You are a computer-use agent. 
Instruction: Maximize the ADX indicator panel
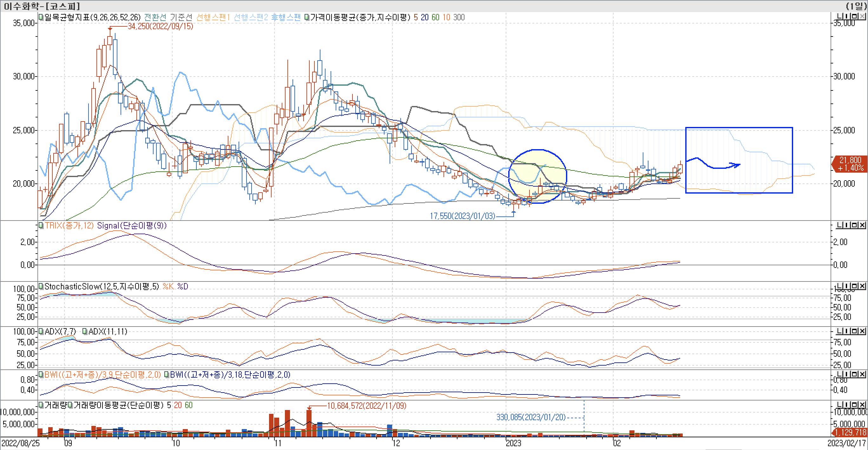[x=855, y=331]
